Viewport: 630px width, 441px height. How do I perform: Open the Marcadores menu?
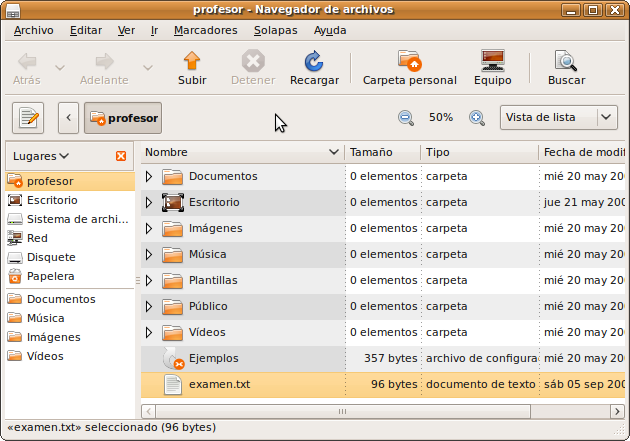pyautogui.click(x=205, y=30)
